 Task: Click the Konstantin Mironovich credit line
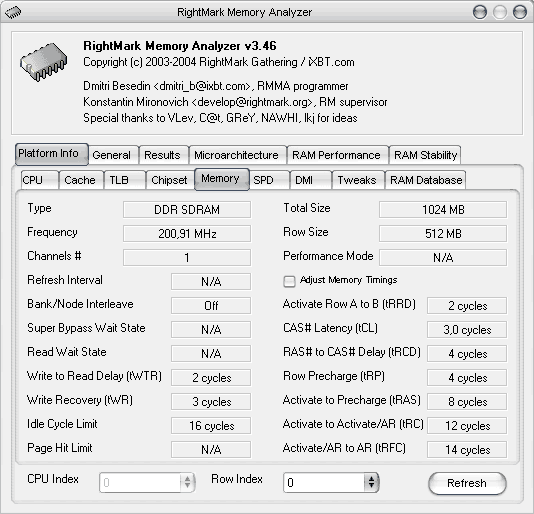(x=235, y=102)
